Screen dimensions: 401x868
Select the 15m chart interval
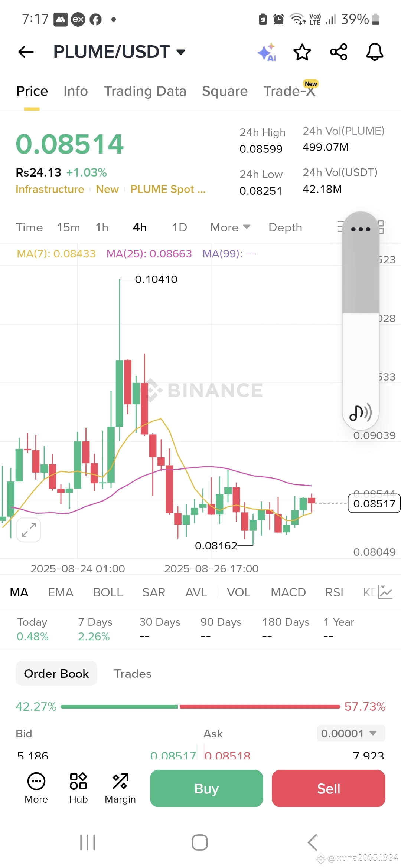(x=68, y=227)
